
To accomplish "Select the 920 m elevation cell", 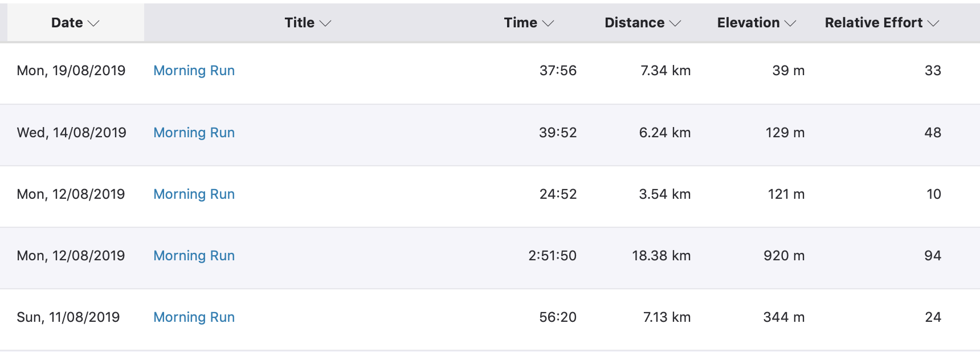I will point(784,256).
